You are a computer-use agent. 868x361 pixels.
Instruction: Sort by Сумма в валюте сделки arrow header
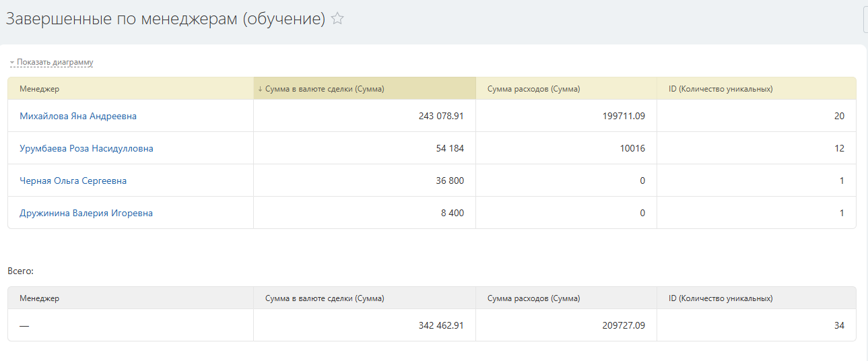tap(321, 89)
